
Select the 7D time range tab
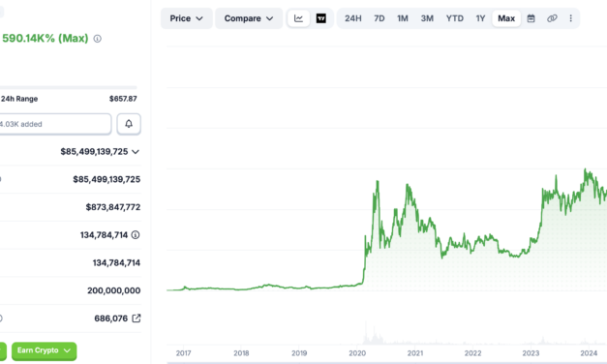[379, 18]
